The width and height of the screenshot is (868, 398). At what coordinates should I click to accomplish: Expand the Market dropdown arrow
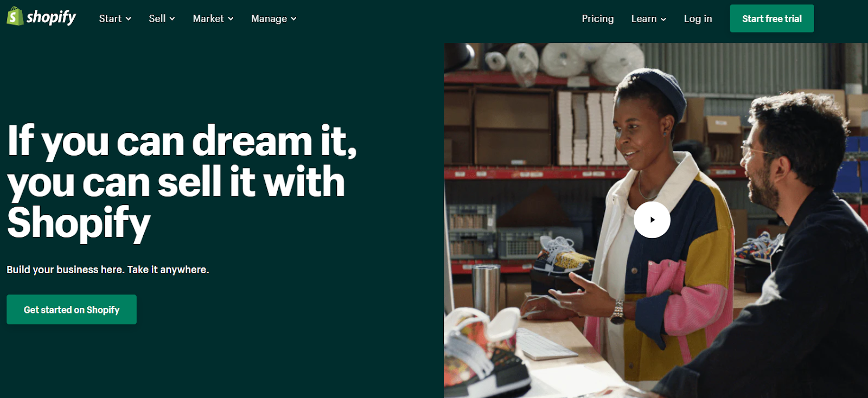pos(231,19)
